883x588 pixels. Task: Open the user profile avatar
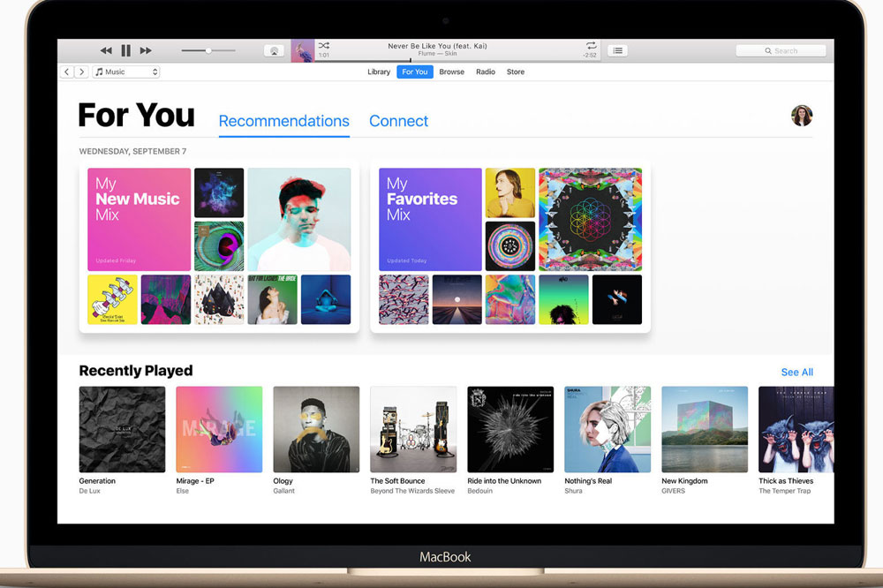(x=802, y=116)
